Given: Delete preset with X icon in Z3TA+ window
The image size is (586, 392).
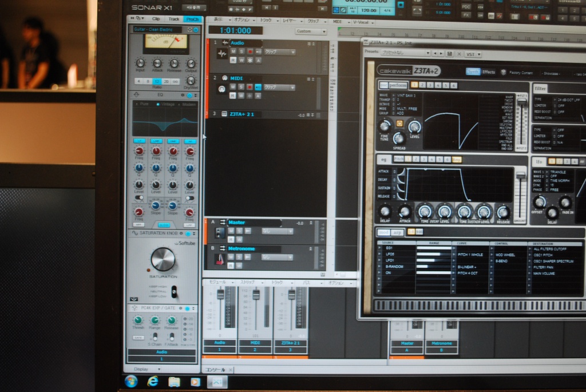Looking at the screenshot, I should click(459, 54).
